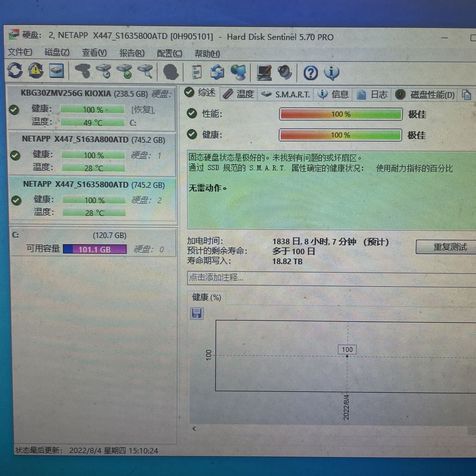Click the 18.82 TB lifetime writes value
The image size is (476, 476).
287,261
